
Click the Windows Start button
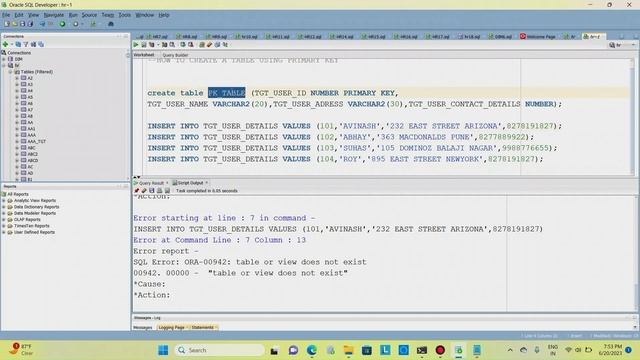(x=163, y=350)
